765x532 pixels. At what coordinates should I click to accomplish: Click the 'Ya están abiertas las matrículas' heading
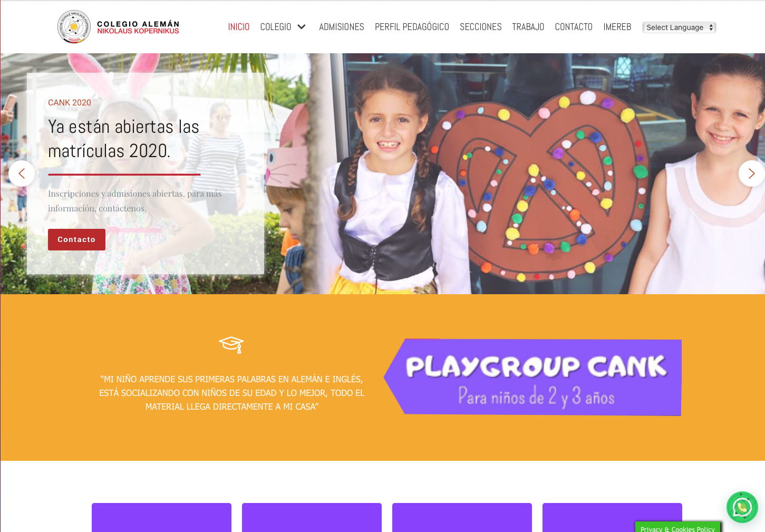[x=124, y=139]
